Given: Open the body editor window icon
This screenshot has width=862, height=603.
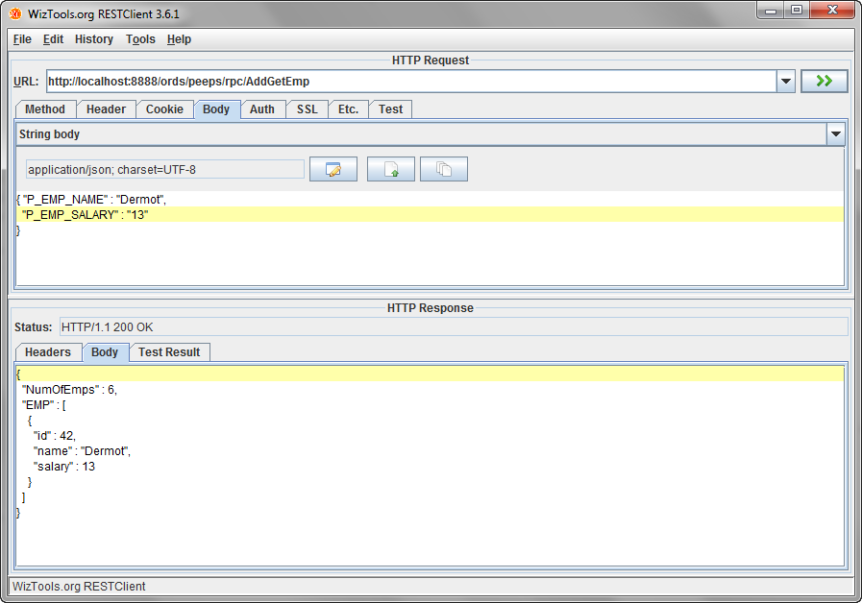Looking at the screenshot, I should pos(333,168).
